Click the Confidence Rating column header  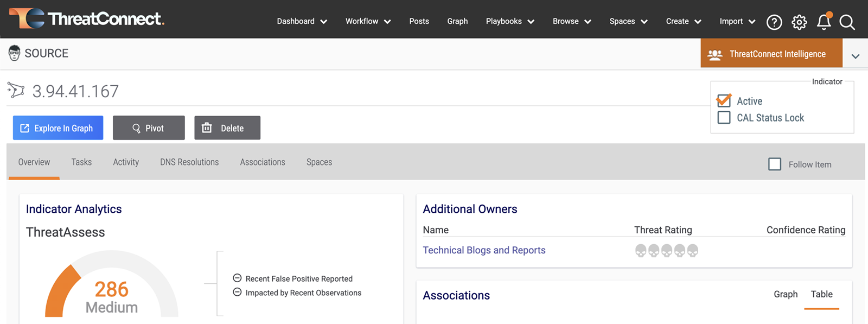pyautogui.click(x=806, y=230)
